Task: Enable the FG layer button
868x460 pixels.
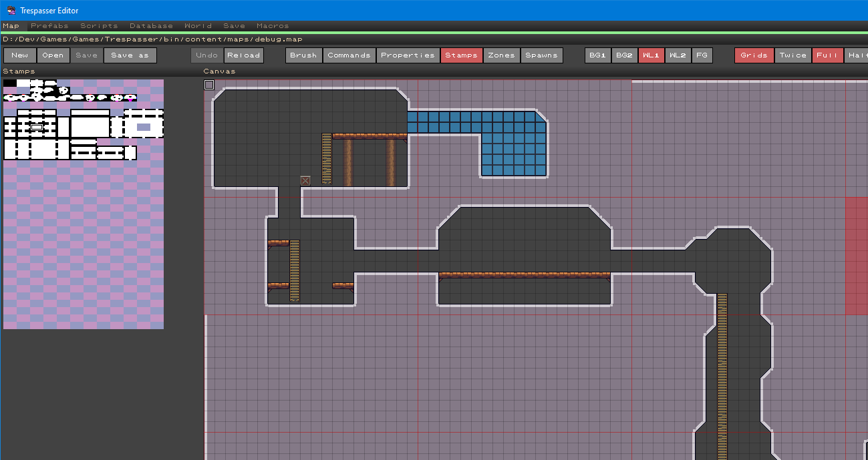Action: pos(702,55)
